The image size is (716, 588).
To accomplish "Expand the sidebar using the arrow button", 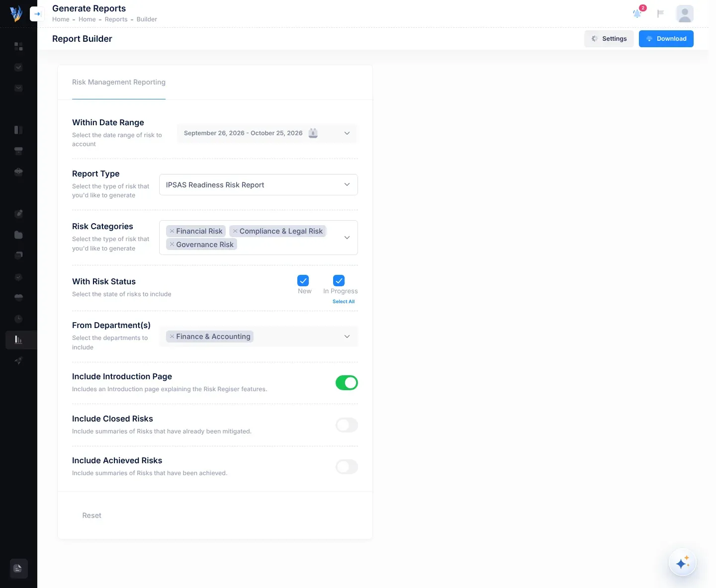I will [37, 14].
